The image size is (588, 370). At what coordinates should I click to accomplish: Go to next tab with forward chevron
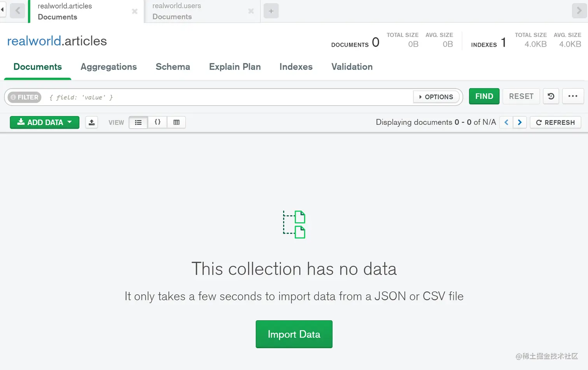[x=579, y=11]
